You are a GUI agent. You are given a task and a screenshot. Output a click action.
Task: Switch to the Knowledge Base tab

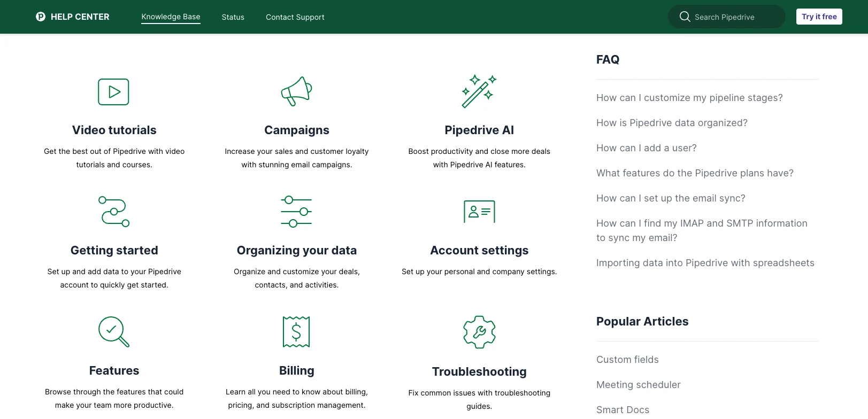171,17
